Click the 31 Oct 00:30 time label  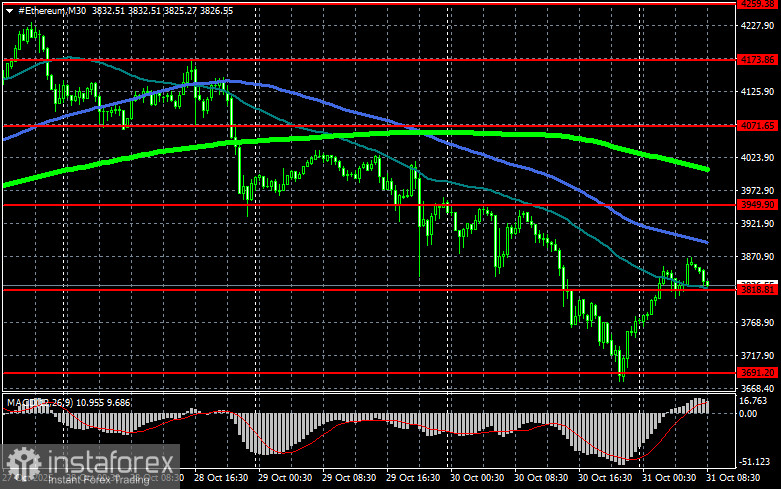pyautogui.click(x=669, y=478)
